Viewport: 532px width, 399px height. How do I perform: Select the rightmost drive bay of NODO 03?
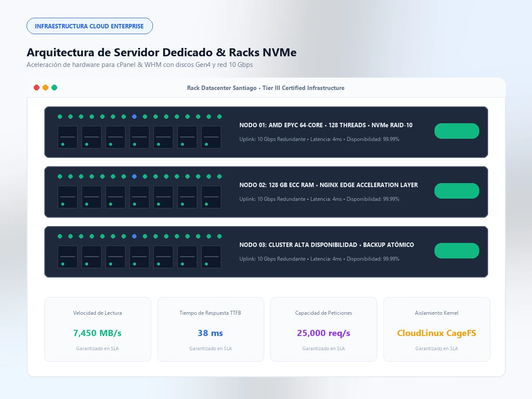pos(211,257)
